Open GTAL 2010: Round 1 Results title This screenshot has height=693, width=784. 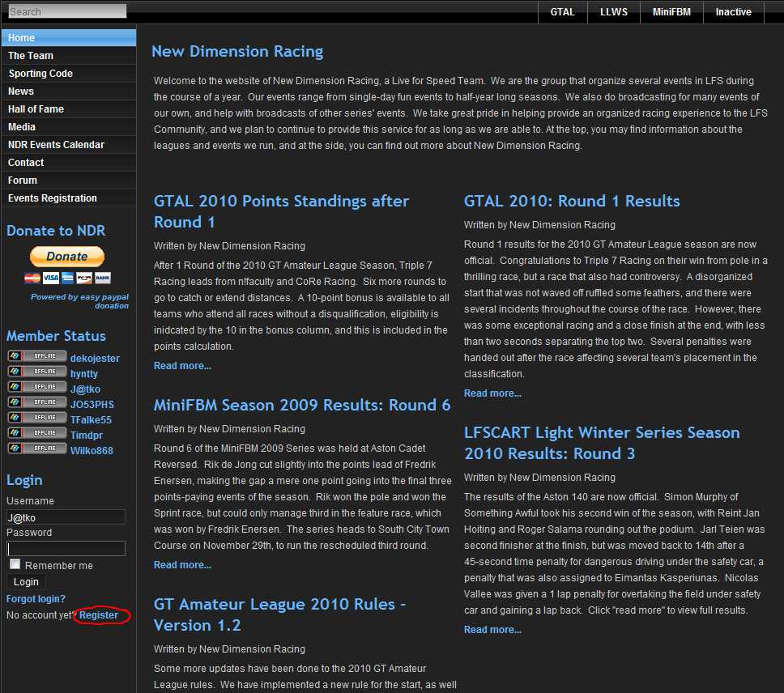click(572, 201)
